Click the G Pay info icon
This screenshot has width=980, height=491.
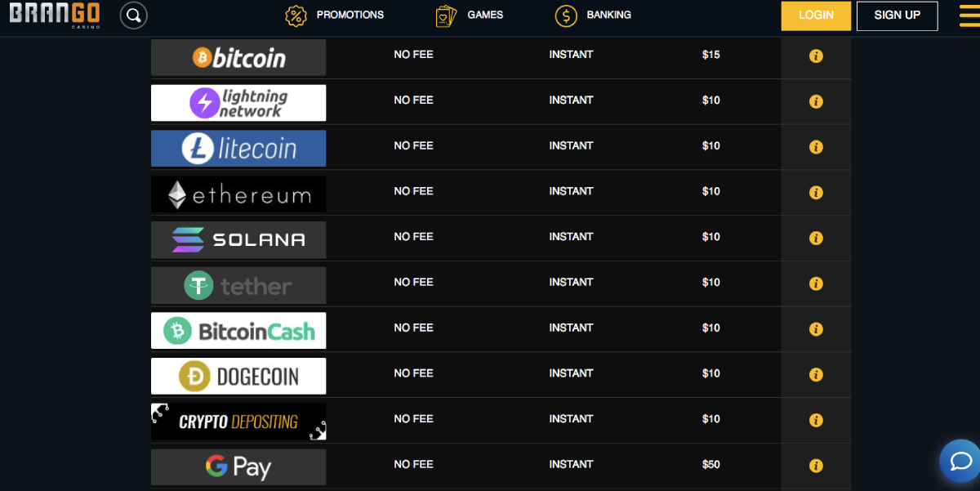pyautogui.click(x=815, y=466)
